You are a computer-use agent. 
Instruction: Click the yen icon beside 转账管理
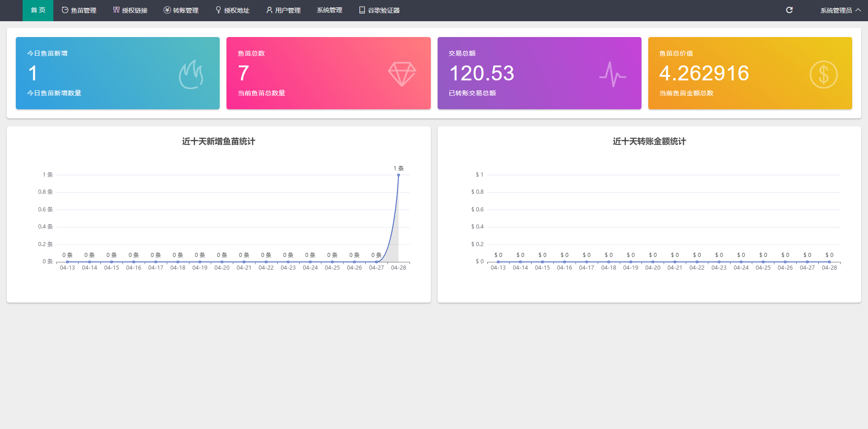point(167,10)
